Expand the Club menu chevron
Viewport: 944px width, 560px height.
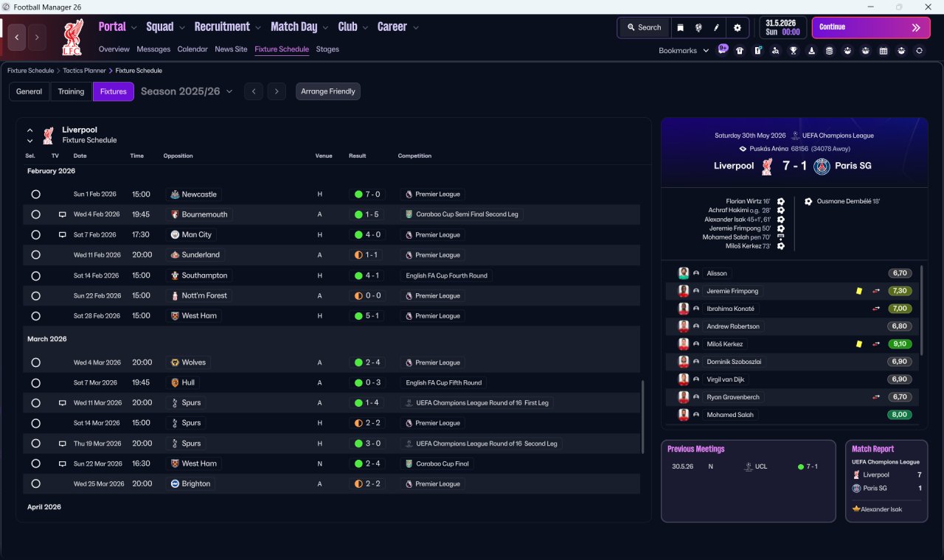tap(365, 28)
